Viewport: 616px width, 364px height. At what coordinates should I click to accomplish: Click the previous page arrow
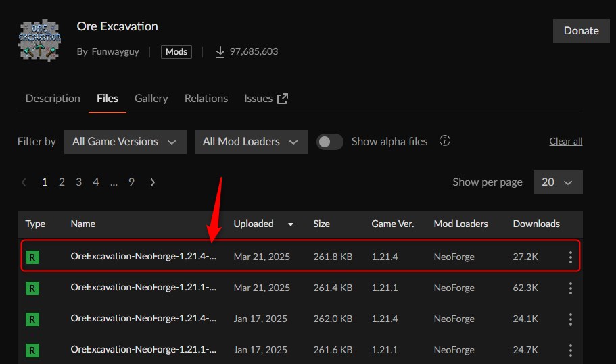coord(24,182)
